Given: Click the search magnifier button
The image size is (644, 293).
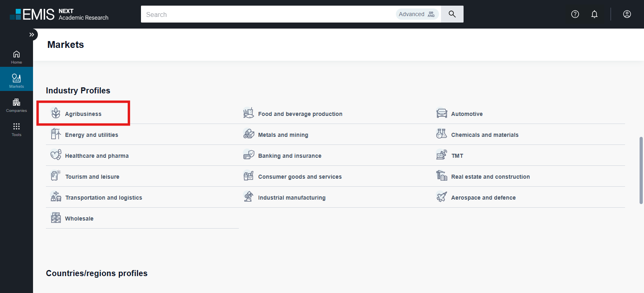Looking at the screenshot, I should point(452,14).
